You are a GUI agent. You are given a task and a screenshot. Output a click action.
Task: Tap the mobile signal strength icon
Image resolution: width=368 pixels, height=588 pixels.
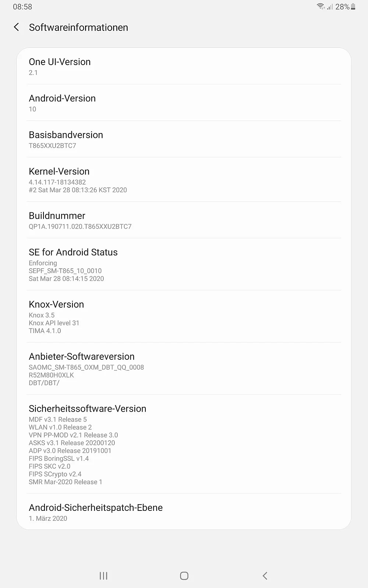click(x=330, y=7)
